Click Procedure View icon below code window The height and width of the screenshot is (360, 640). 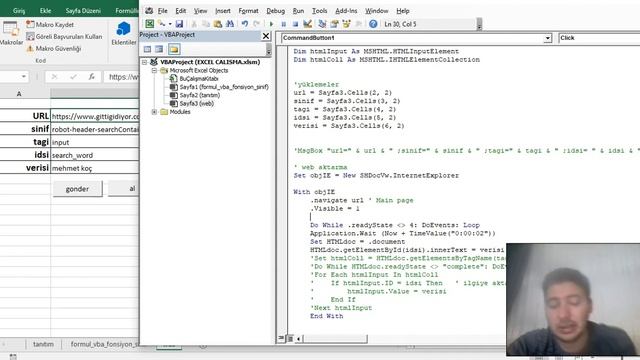pos(281,338)
